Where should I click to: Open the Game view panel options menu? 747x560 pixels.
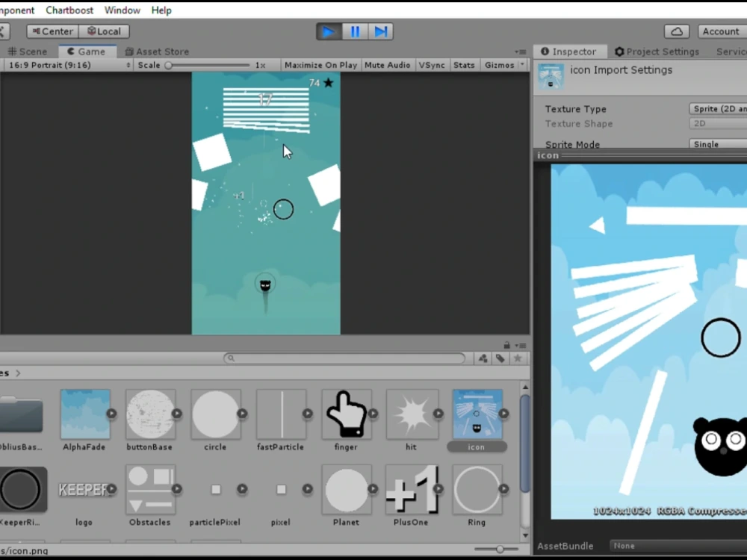pyautogui.click(x=520, y=52)
